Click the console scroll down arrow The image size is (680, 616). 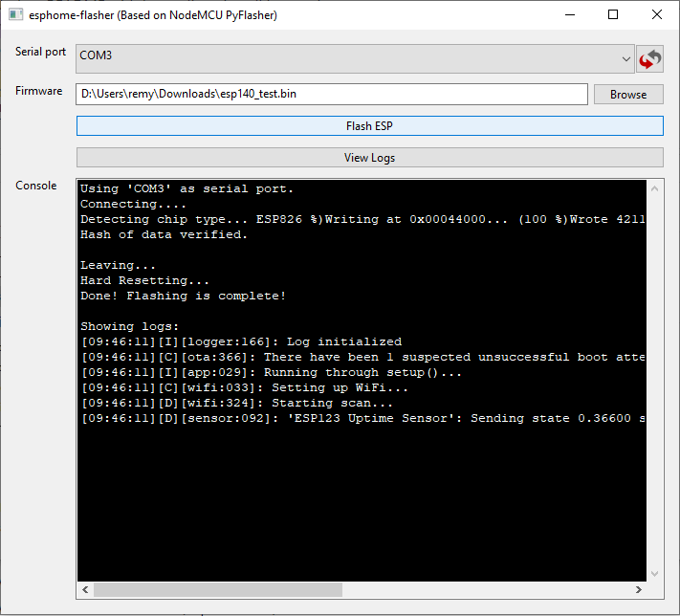coord(655,574)
